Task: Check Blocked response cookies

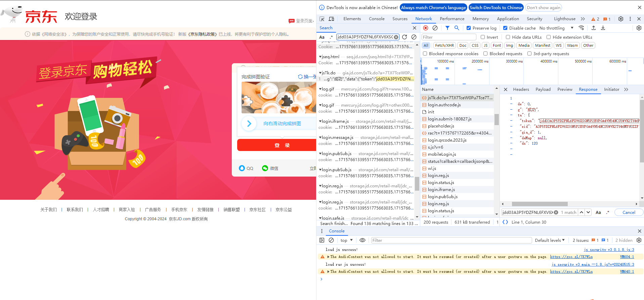Action: 425,53
